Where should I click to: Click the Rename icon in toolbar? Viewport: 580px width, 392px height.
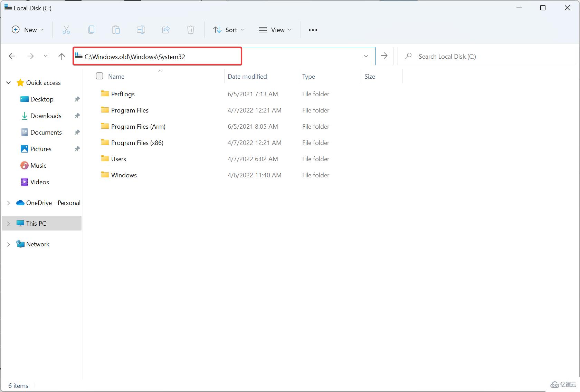tap(141, 30)
